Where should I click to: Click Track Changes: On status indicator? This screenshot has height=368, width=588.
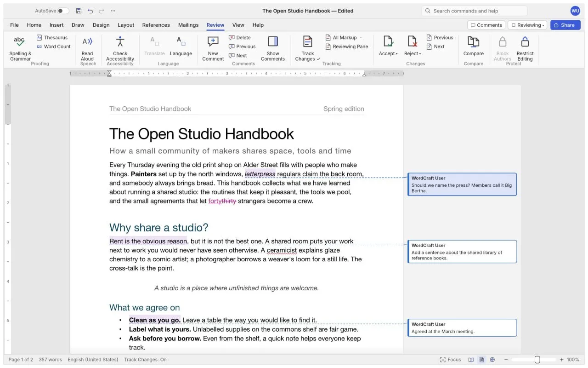pyautogui.click(x=145, y=360)
